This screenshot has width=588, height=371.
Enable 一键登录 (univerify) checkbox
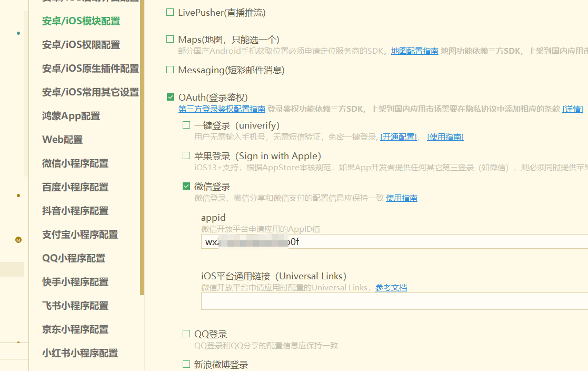coord(186,125)
